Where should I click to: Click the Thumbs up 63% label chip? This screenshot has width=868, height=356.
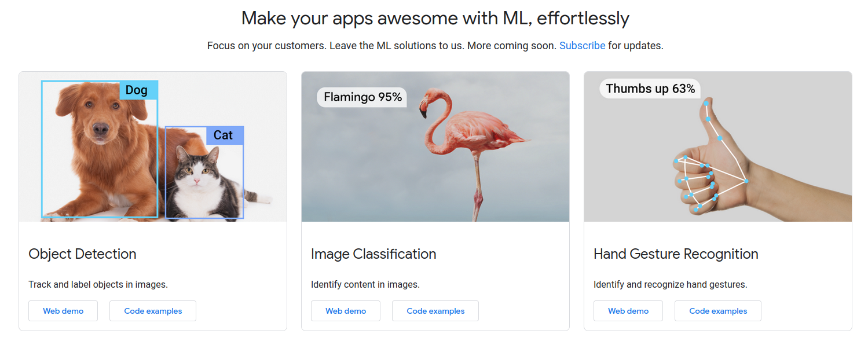click(x=650, y=89)
